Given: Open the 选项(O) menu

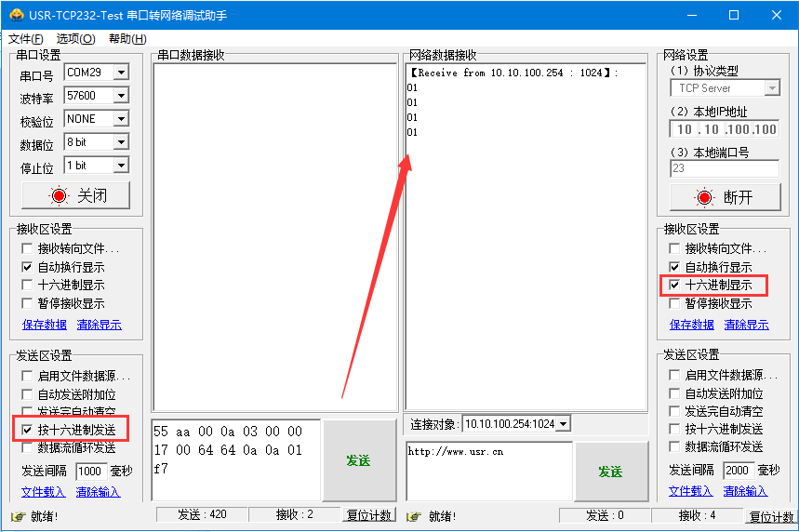Looking at the screenshot, I should [x=75, y=39].
